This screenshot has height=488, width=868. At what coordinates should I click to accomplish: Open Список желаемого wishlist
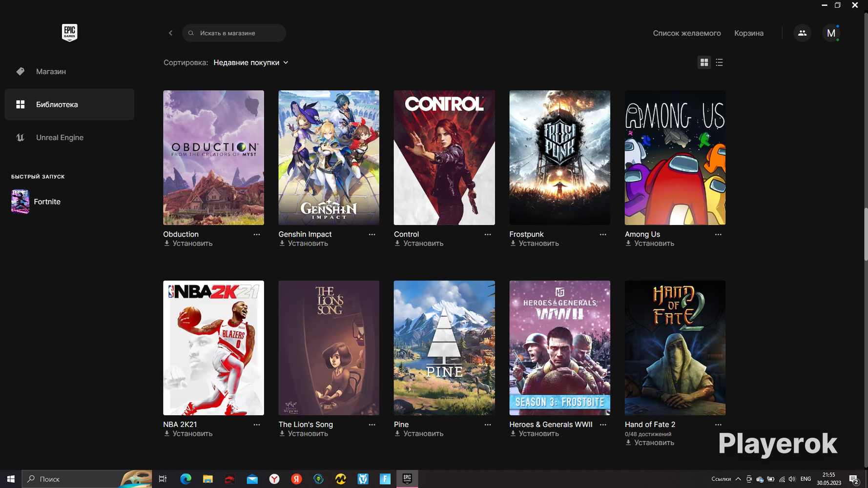687,33
